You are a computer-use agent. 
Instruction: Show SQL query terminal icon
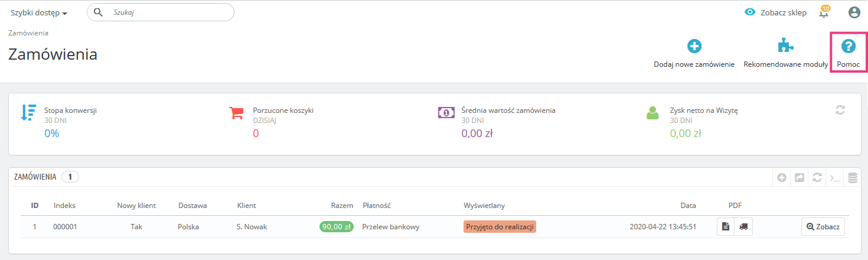pos(834,177)
